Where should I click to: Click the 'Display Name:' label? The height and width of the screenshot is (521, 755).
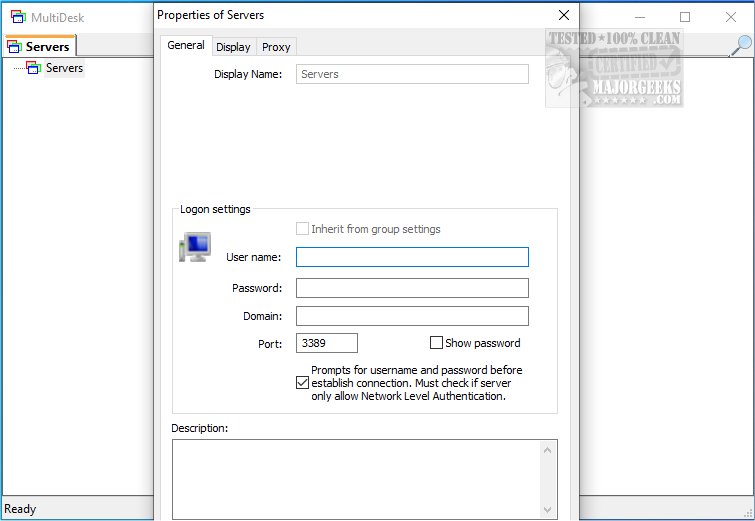[248, 74]
